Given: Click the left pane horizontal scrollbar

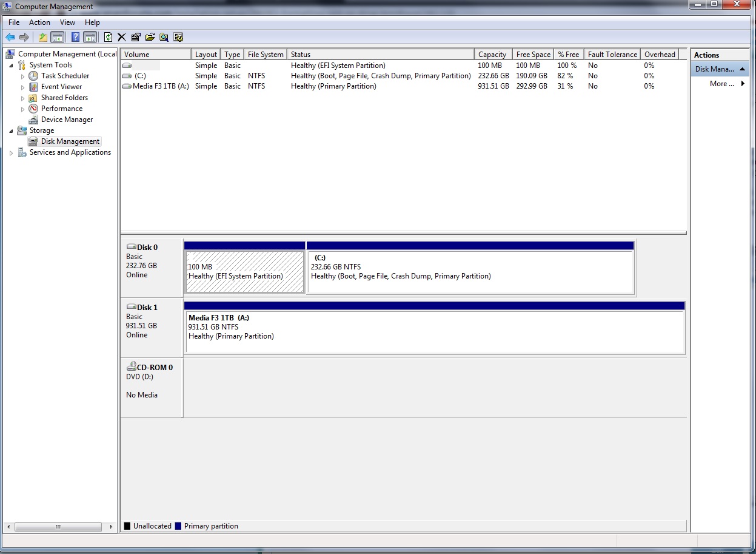Looking at the screenshot, I should (59, 527).
